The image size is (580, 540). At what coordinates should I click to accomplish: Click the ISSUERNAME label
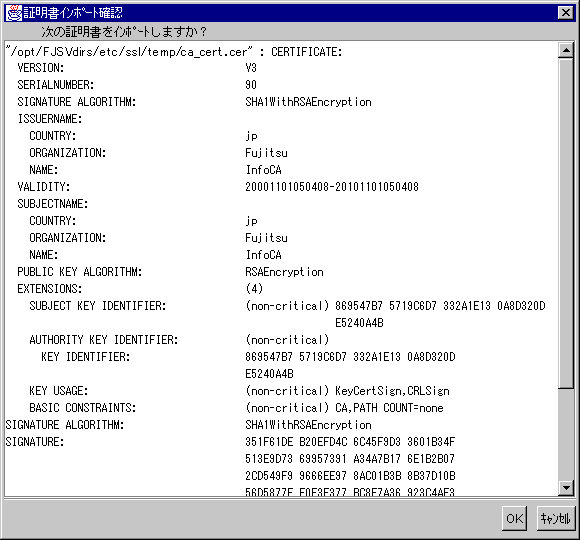50,119
